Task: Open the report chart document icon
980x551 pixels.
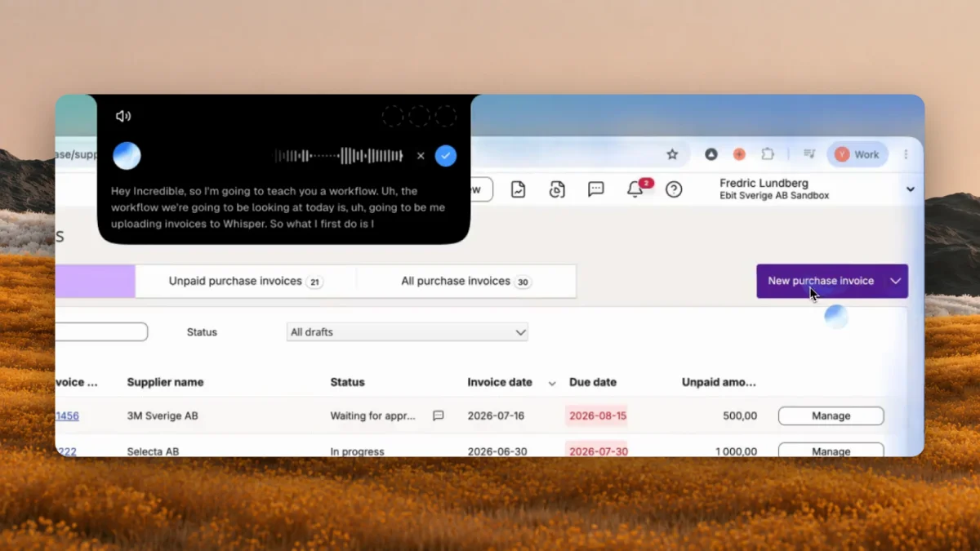Action: point(518,189)
